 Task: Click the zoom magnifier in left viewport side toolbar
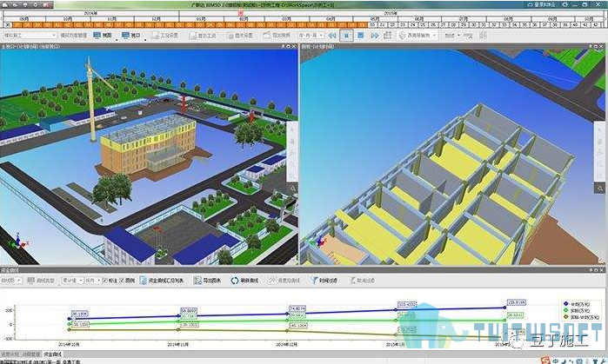coord(293,189)
